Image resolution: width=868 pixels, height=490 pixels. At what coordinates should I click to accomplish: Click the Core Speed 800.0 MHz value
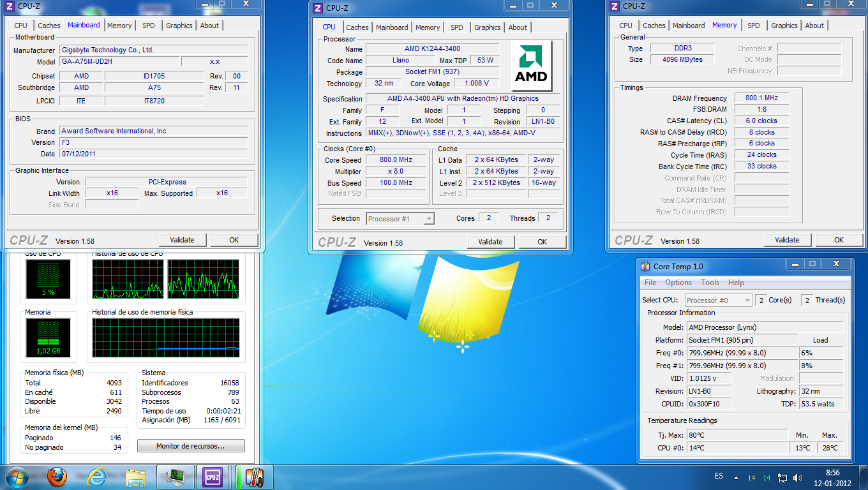(396, 160)
